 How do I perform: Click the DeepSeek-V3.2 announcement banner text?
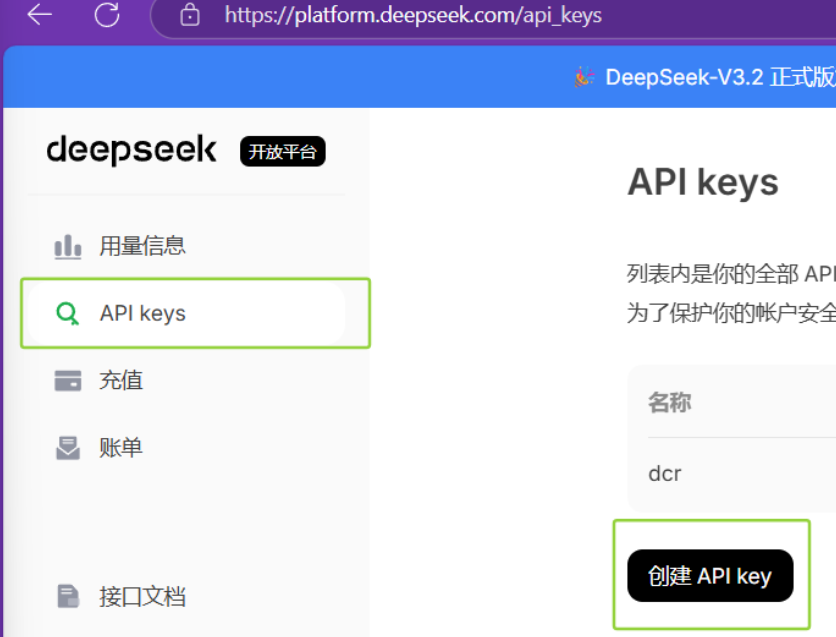[720, 77]
